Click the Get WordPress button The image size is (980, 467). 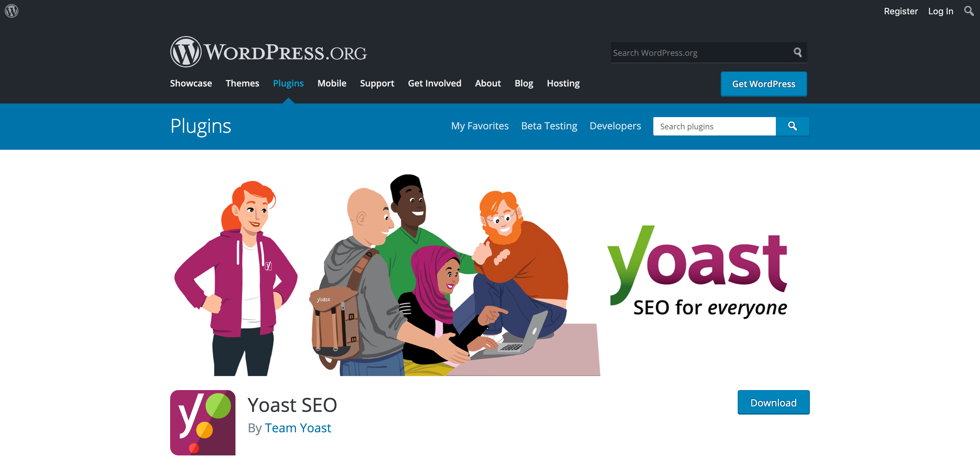click(764, 84)
